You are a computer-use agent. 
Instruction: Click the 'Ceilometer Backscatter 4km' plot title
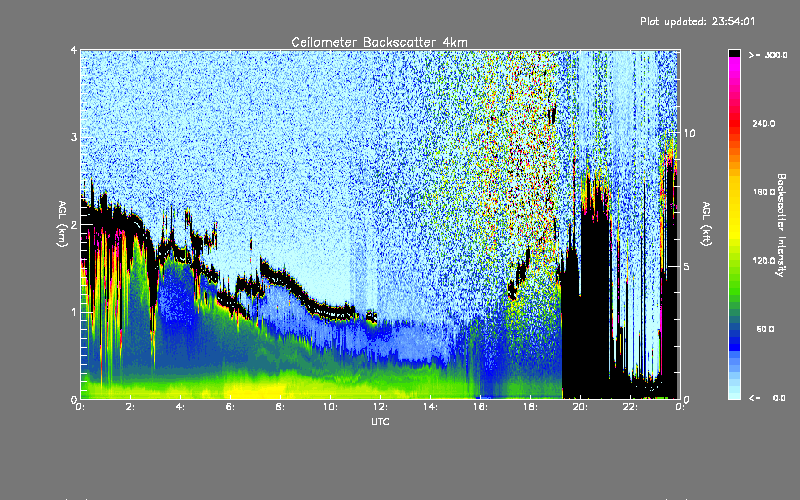(379, 42)
